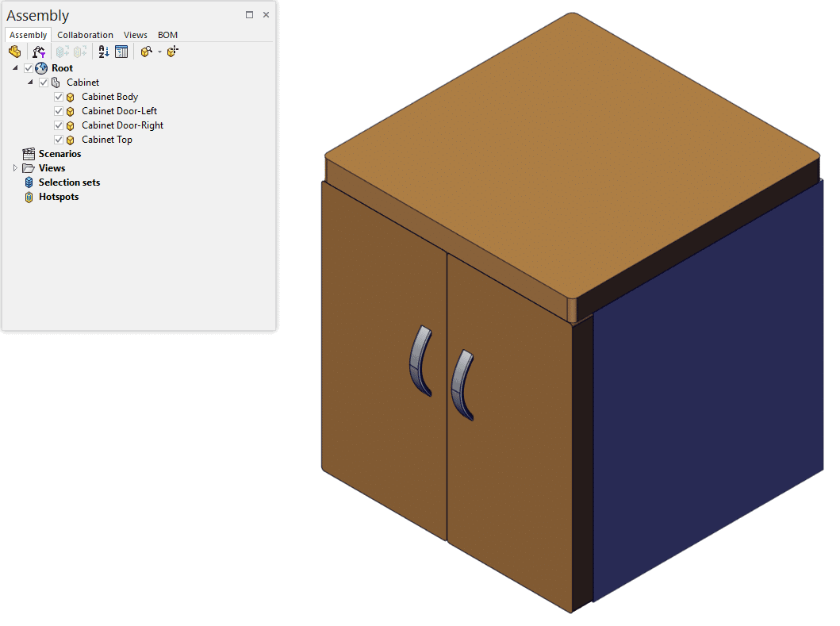Hide Cabinet Door-Right via its checkbox
Screen dimensions: 840x626
[x=59, y=125]
